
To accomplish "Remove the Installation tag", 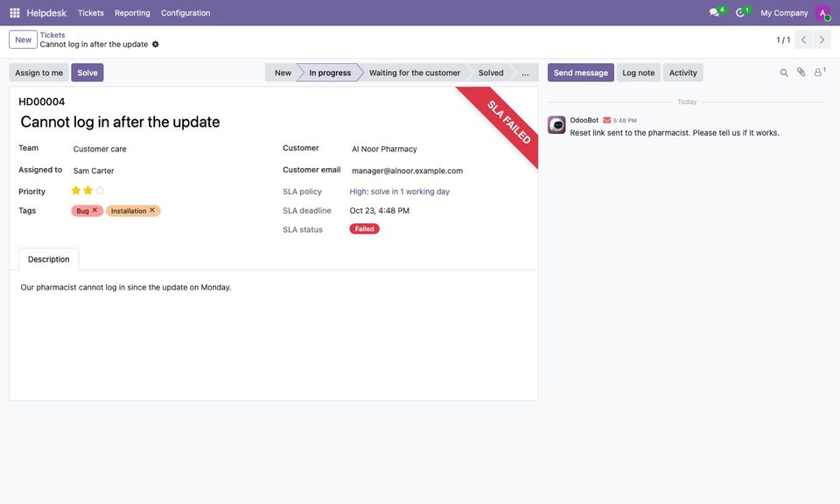I will (152, 210).
